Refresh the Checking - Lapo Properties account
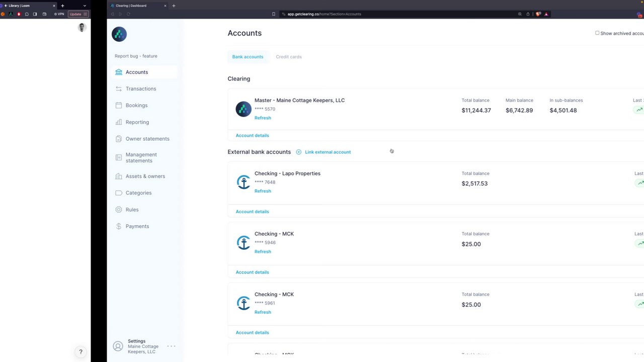 click(x=263, y=191)
